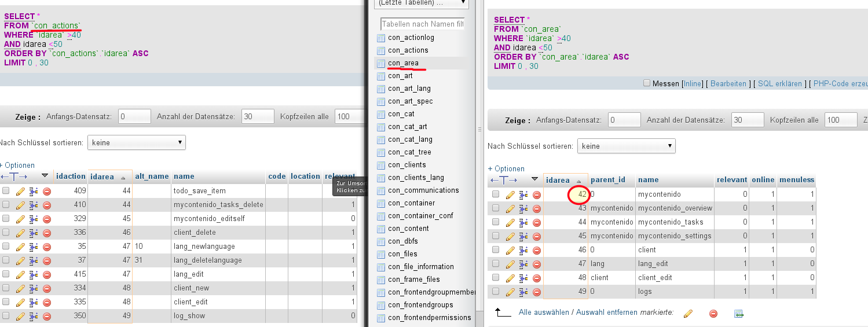Image resolution: width=868 pixels, height=327 pixels.
Task: Open the '(Letzte Tabellen)' dropdown
Action: (422, 3)
